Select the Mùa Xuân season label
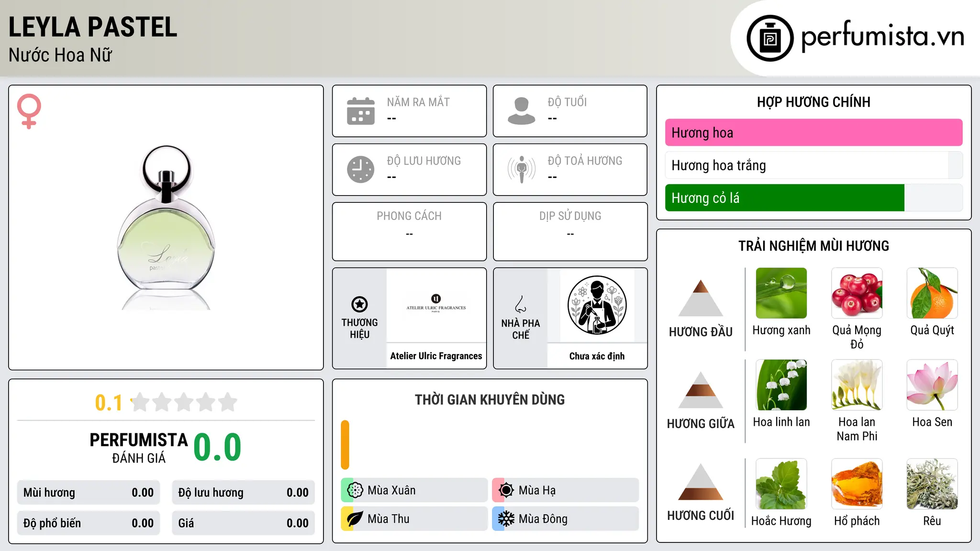The height and width of the screenshot is (551, 980). point(391,490)
